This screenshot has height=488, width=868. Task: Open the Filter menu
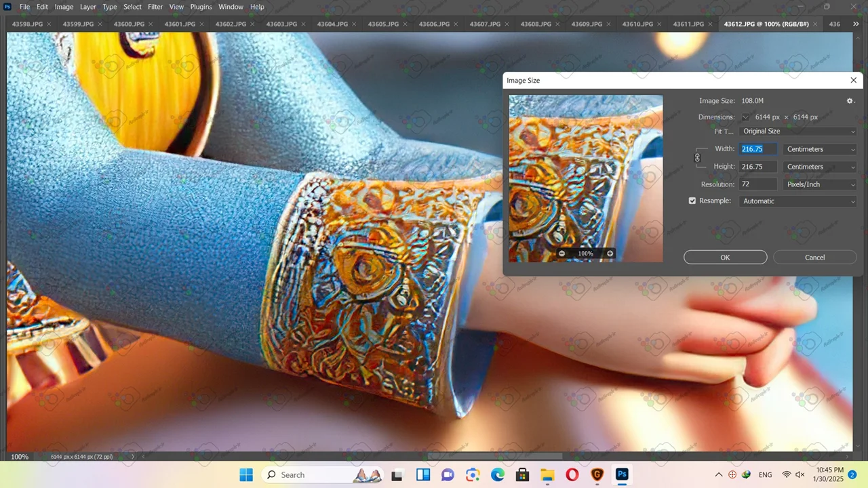(x=155, y=7)
